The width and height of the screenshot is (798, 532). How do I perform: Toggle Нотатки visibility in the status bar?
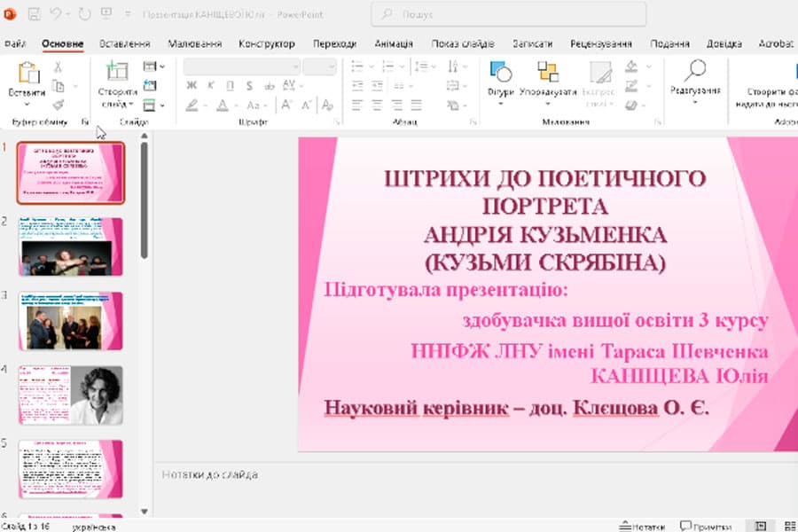point(640,526)
